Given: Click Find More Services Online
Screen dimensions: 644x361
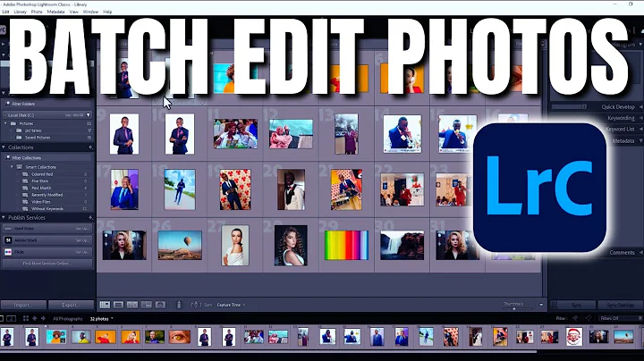Looking at the screenshot, I should coord(47,264).
